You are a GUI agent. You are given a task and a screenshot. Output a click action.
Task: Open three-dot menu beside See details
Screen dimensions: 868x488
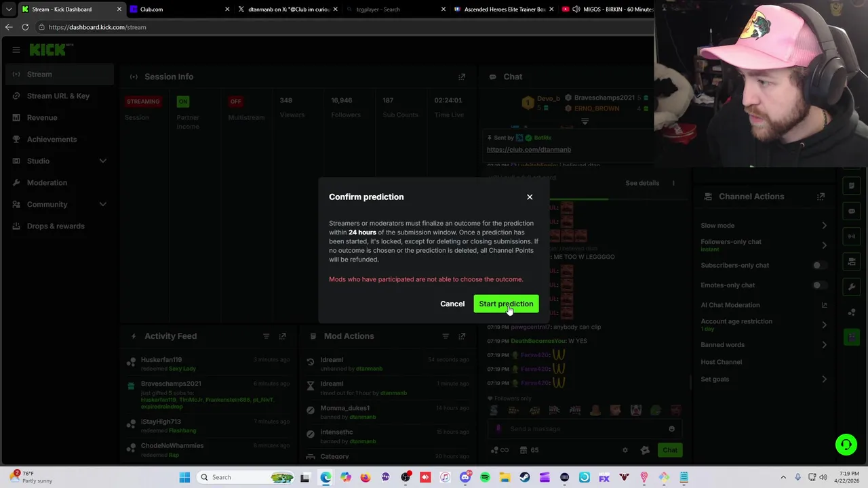673,183
